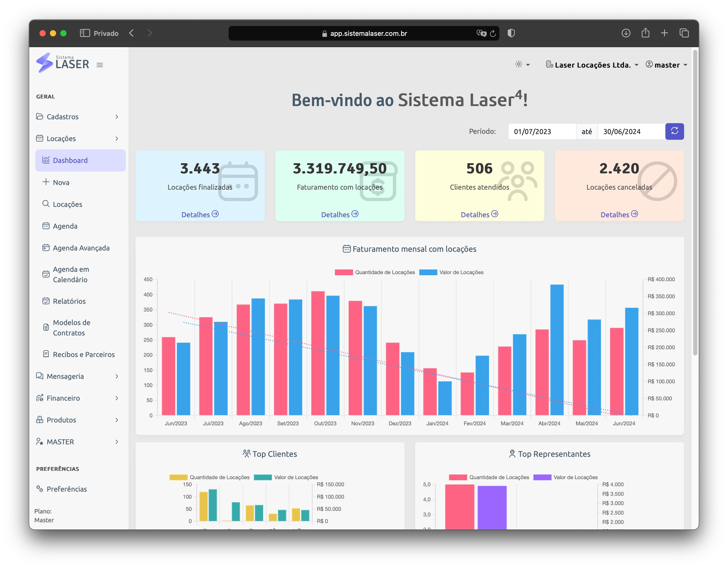The width and height of the screenshot is (728, 568).
Task: Open Laser Locações Ltda. company dropdown
Action: pyautogui.click(x=592, y=65)
